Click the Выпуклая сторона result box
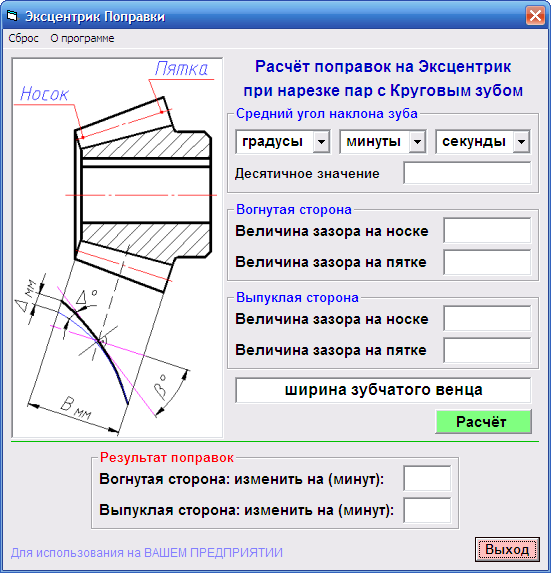The height and width of the screenshot is (573, 551). [x=427, y=510]
